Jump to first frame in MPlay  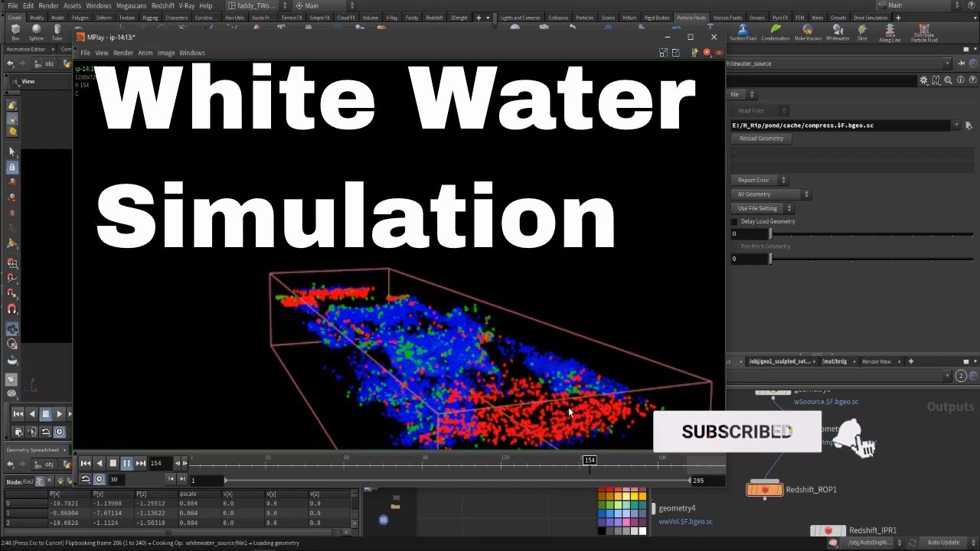(x=86, y=463)
